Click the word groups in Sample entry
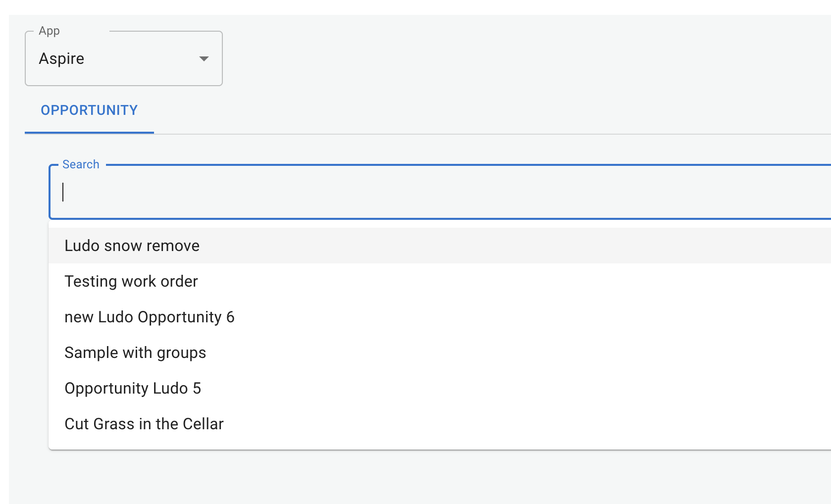Screen dimensions: 831x504 pos(181,353)
